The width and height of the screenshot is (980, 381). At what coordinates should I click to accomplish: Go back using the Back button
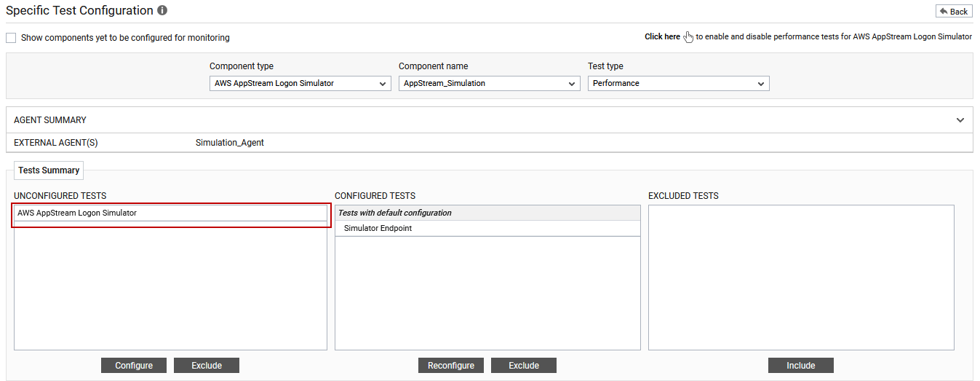pos(953,11)
